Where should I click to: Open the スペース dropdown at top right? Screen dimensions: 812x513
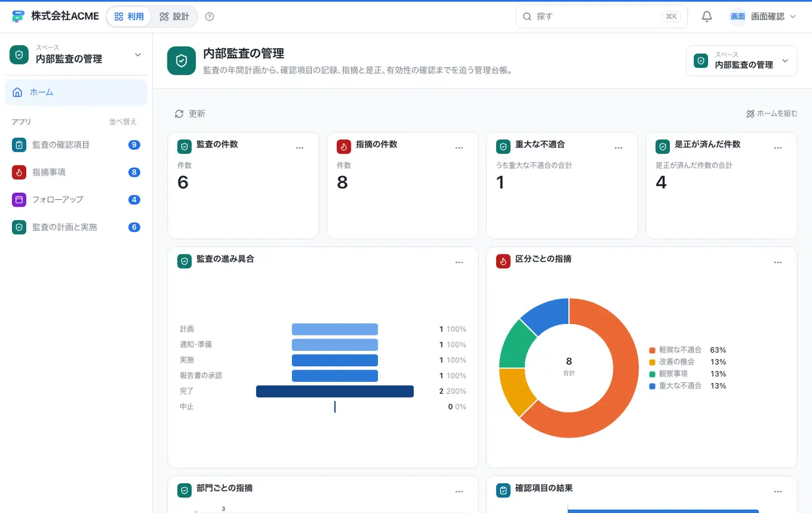(742, 61)
